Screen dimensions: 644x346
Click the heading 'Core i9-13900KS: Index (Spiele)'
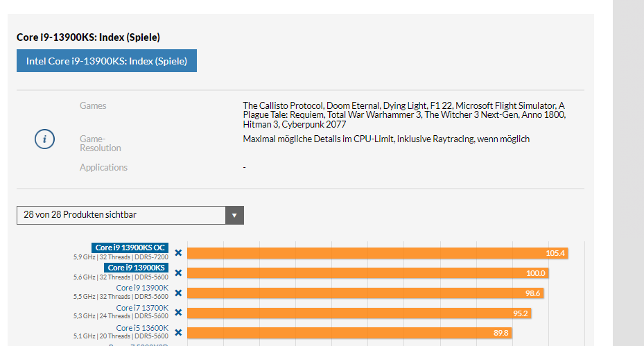[88, 37]
